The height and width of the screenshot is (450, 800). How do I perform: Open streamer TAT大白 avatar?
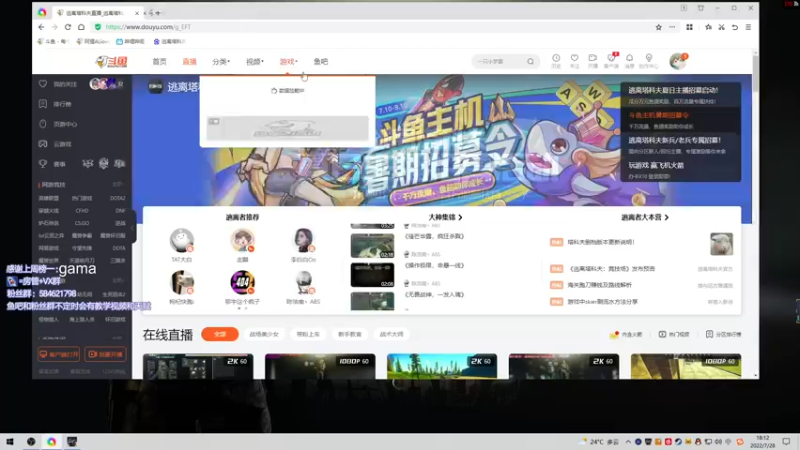[x=182, y=240]
